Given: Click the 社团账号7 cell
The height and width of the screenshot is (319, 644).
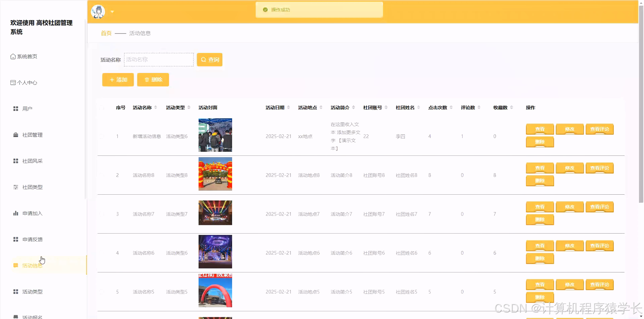Looking at the screenshot, I should tap(374, 214).
